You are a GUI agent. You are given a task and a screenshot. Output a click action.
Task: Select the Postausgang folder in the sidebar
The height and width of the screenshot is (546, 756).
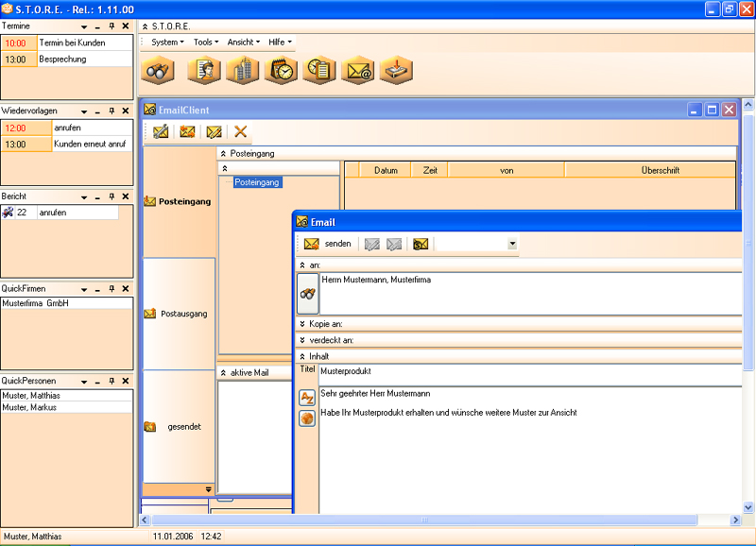(179, 314)
